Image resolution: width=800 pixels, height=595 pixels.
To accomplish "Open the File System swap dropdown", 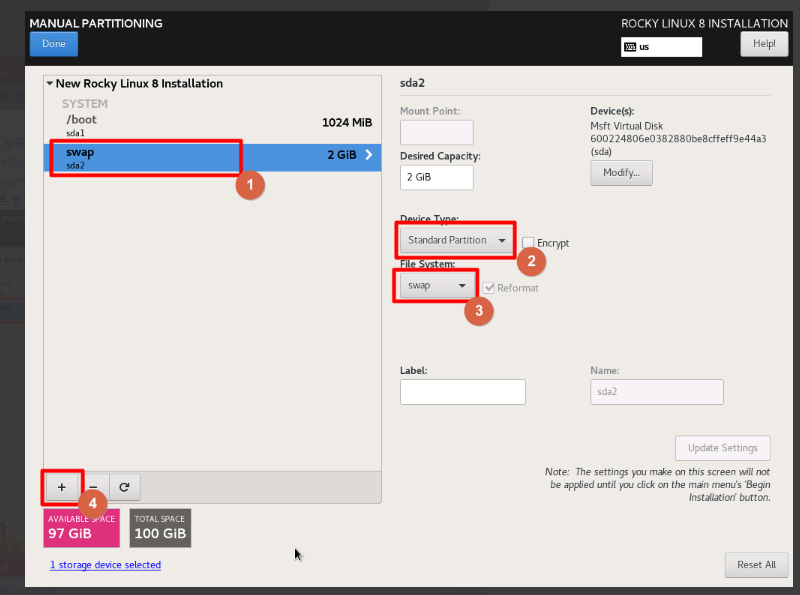I will coord(437,286).
